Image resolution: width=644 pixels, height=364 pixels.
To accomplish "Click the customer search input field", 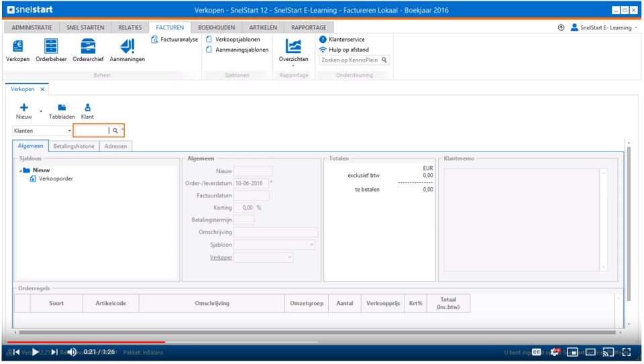I will pos(93,131).
